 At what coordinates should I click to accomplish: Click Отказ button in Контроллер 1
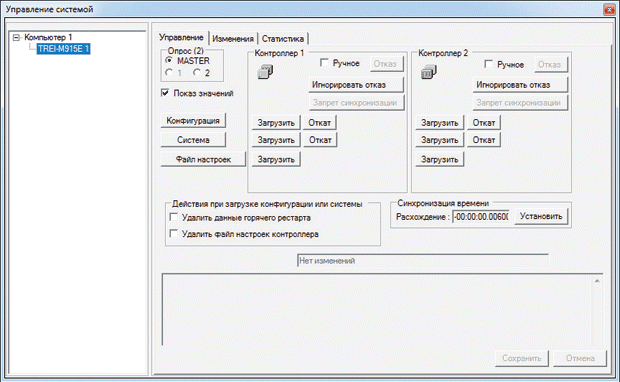[386, 64]
